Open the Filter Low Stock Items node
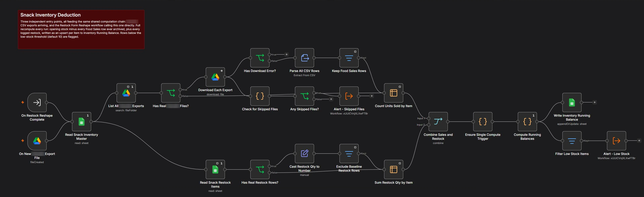Screen dimensions: 644x197 coord(572,141)
